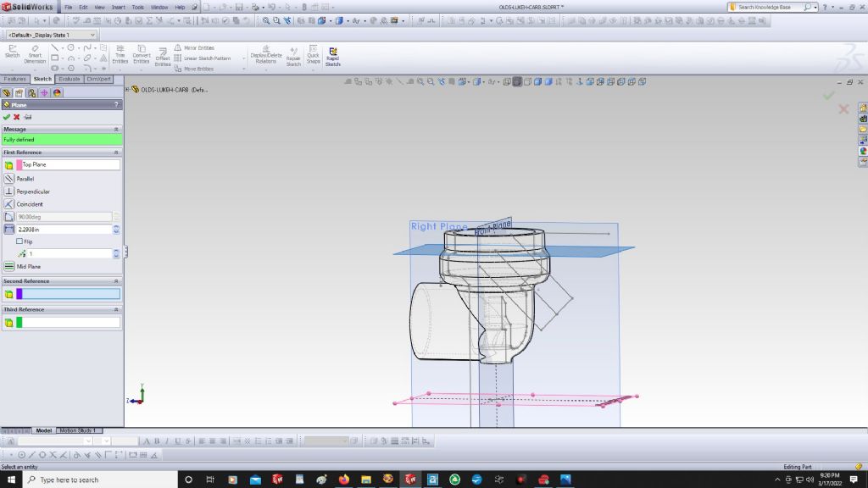
Task: Collapse the First Reference section
Action: (x=116, y=152)
